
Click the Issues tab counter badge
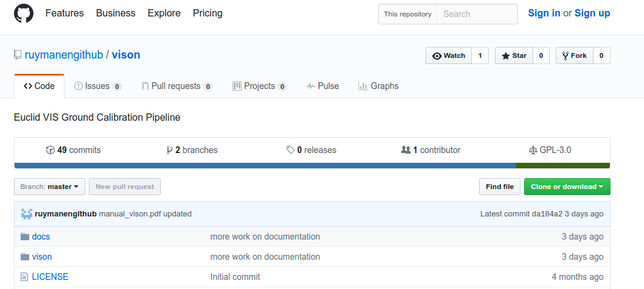(x=117, y=87)
